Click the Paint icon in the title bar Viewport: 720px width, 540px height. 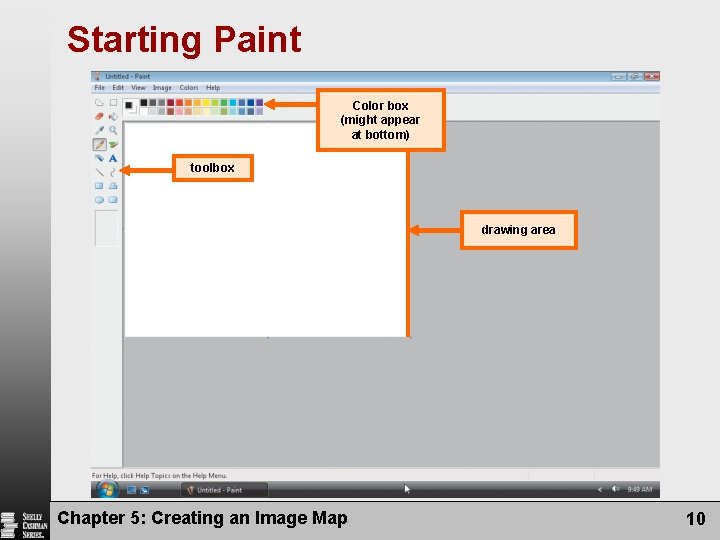pyautogui.click(x=96, y=76)
